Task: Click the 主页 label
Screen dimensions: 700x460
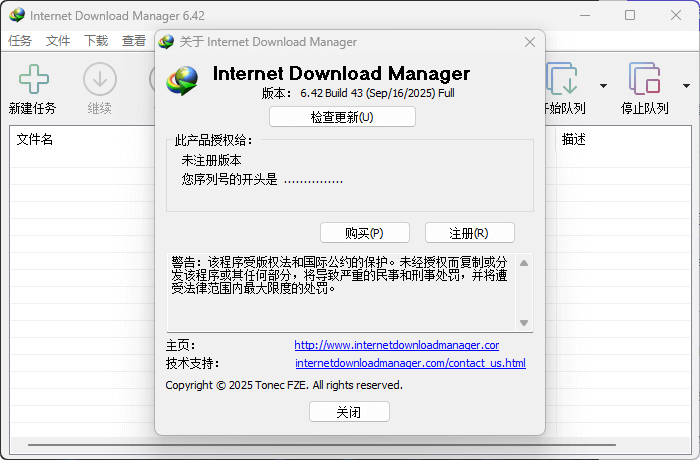Action: [x=180, y=345]
